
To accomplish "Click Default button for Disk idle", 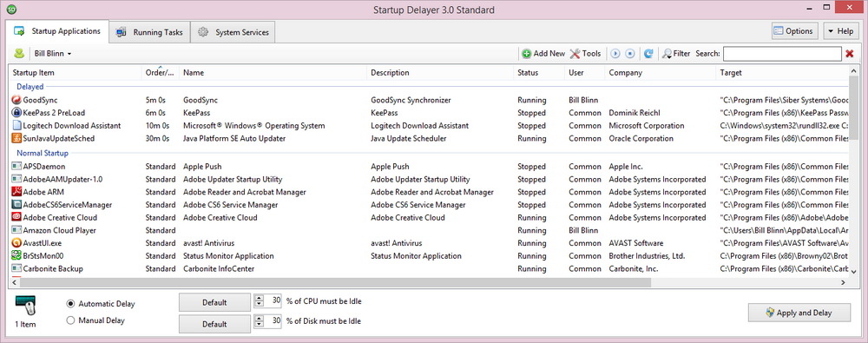I will (x=214, y=324).
